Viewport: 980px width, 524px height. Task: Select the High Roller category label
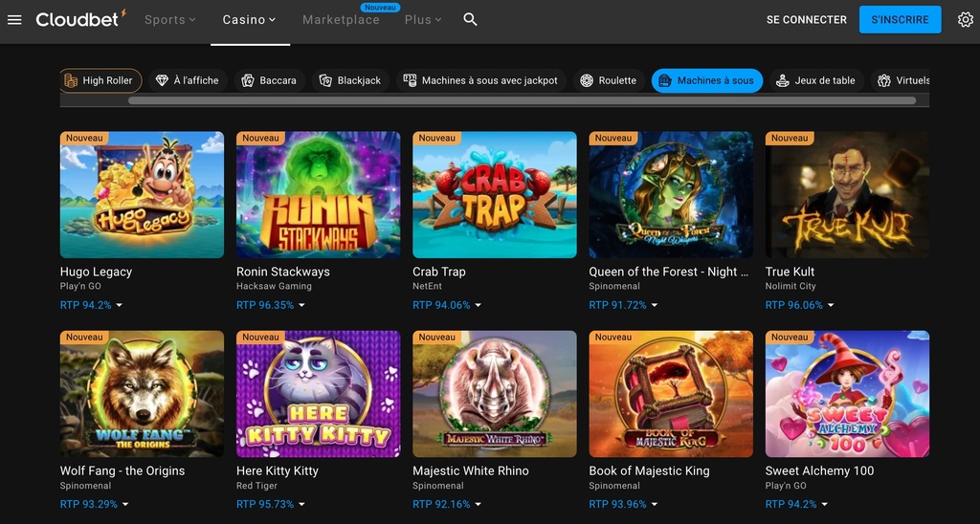[x=107, y=80]
